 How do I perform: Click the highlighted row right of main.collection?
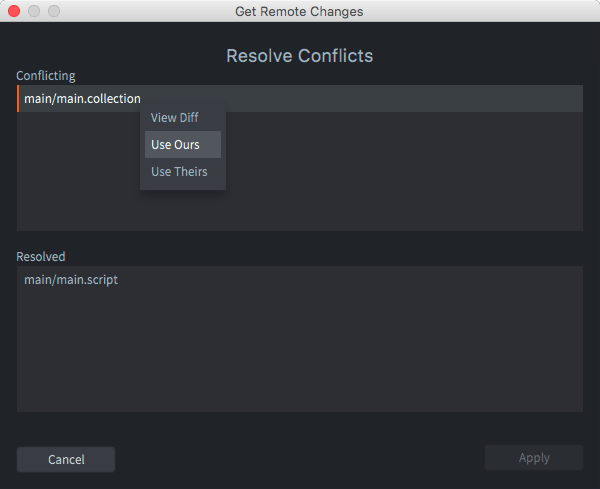tap(400, 98)
